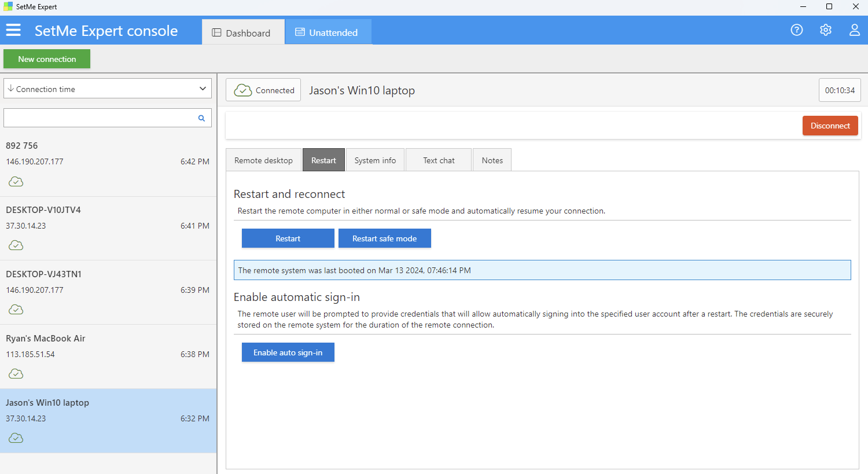
Task: Click the Restart and reconnect heading
Action: (x=289, y=194)
